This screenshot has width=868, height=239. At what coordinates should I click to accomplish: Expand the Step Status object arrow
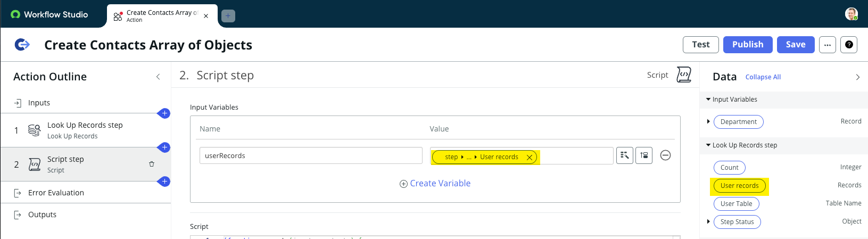(x=708, y=222)
